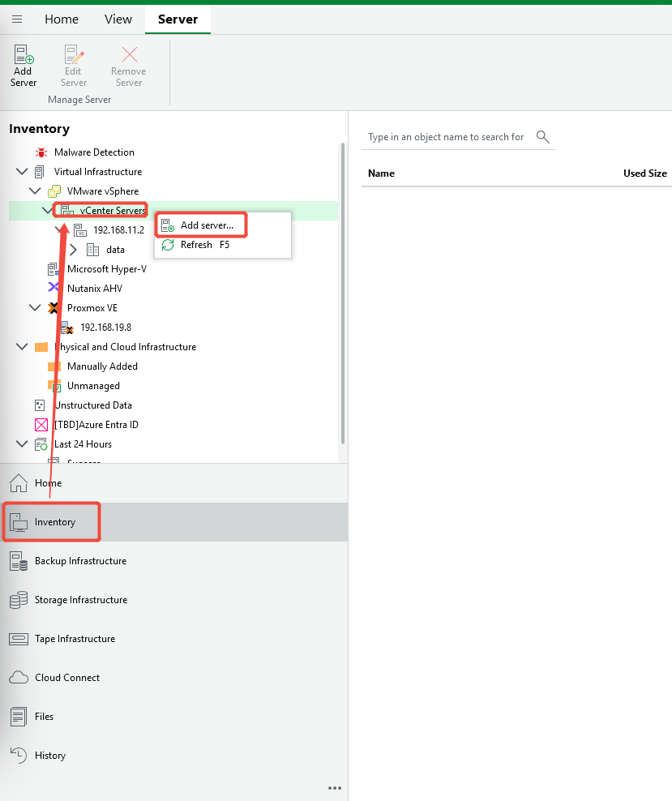Click the Physical and Cloud Infrastructure folder icon

pyautogui.click(x=41, y=347)
